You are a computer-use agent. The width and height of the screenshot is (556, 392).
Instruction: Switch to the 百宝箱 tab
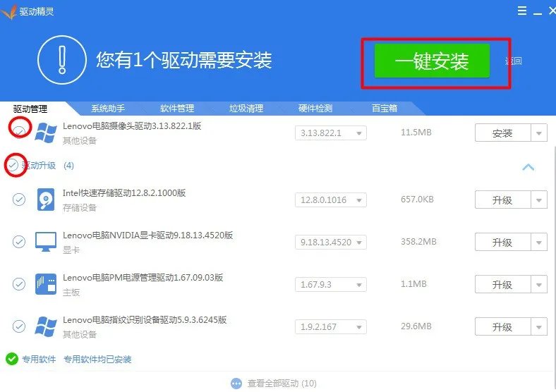pos(385,108)
